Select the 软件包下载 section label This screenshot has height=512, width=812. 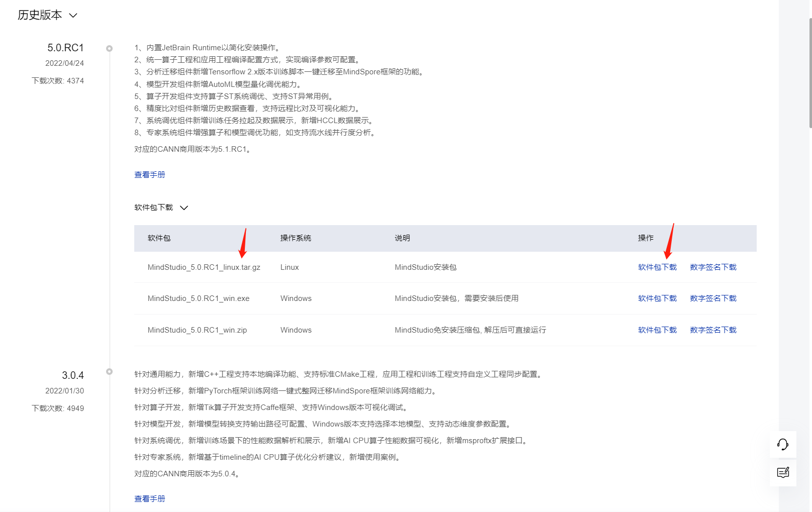153,208
